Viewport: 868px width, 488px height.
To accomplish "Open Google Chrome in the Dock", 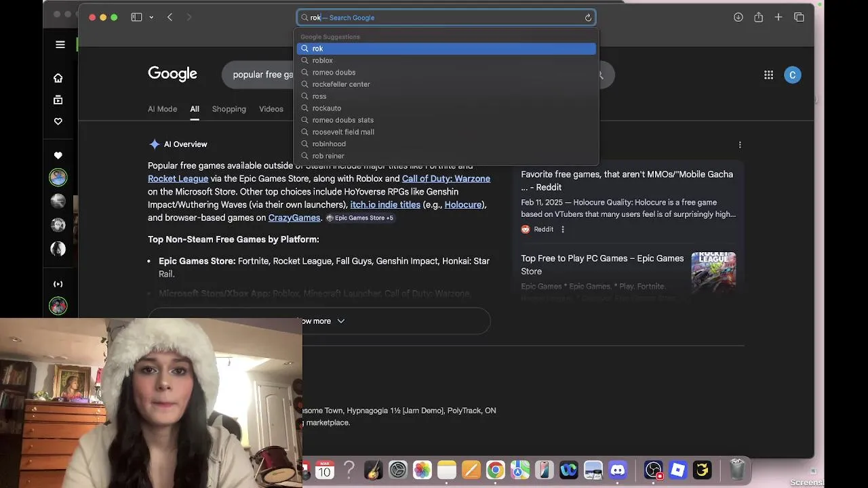I will [x=496, y=469].
